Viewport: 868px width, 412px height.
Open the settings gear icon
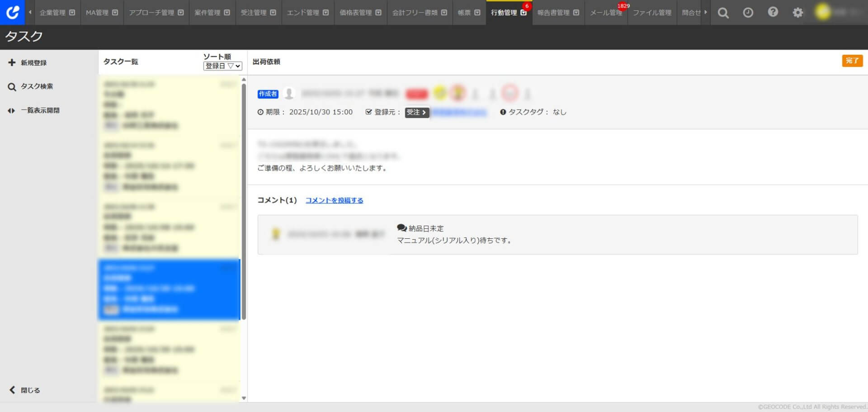tap(797, 13)
